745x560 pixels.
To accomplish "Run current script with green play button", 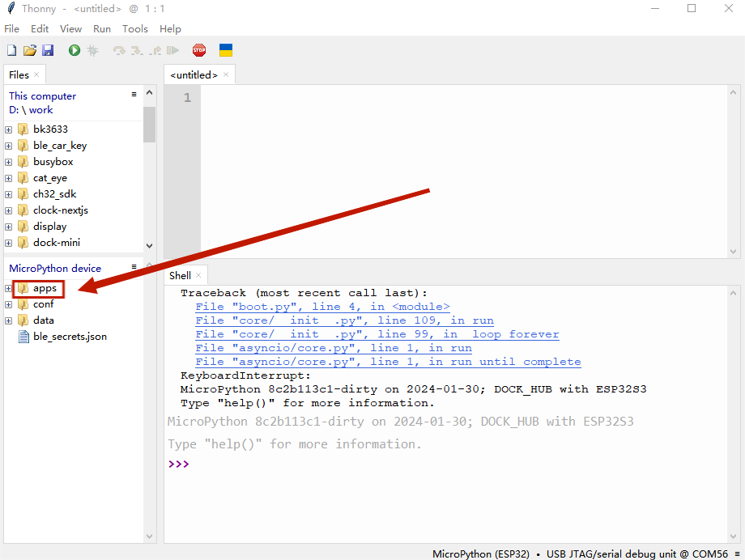I will point(74,50).
